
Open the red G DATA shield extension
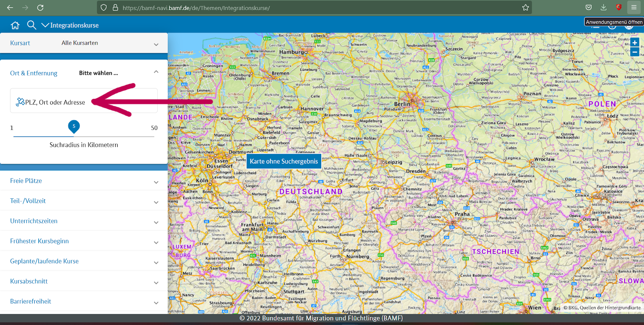[619, 8]
